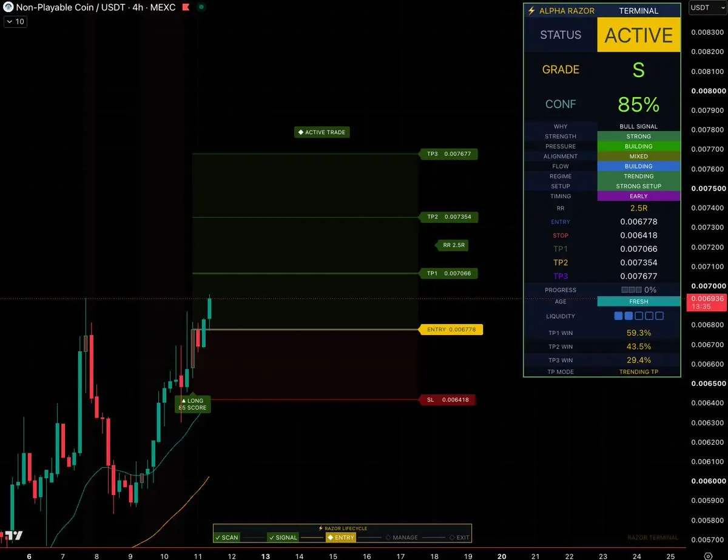Click the purple EARLY timing cell

pos(639,196)
